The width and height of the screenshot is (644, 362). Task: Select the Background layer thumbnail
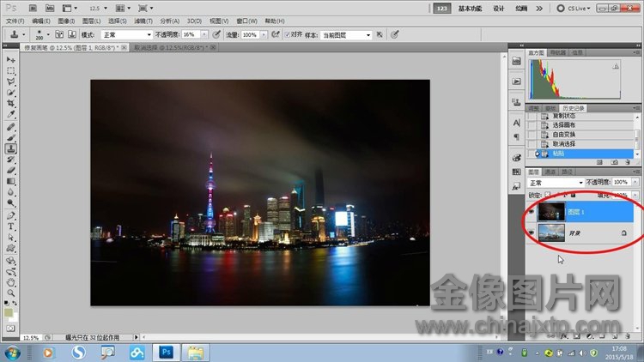551,232
